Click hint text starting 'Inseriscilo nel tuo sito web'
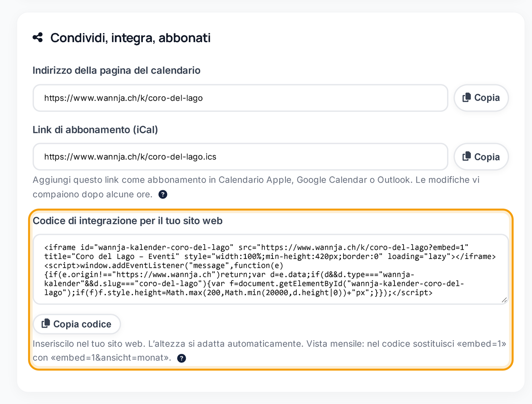Screen dimensions: 532x404 (x=269, y=351)
